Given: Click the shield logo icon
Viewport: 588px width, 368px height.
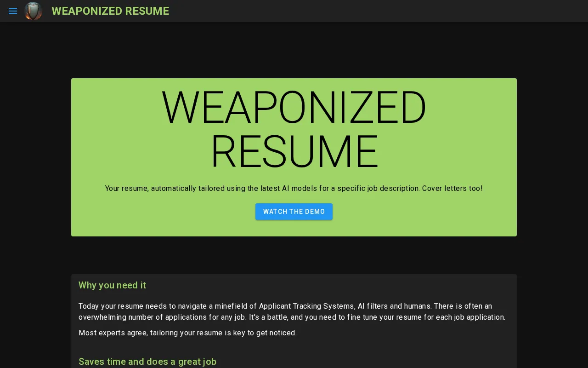Looking at the screenshot, I should [x=33, y=11].
